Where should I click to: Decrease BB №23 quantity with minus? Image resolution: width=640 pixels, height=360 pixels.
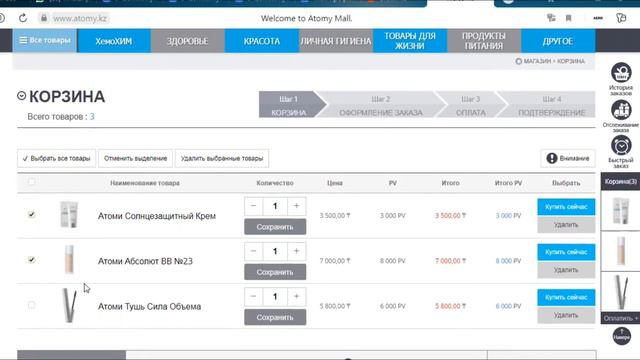click(x=253, y=251)
